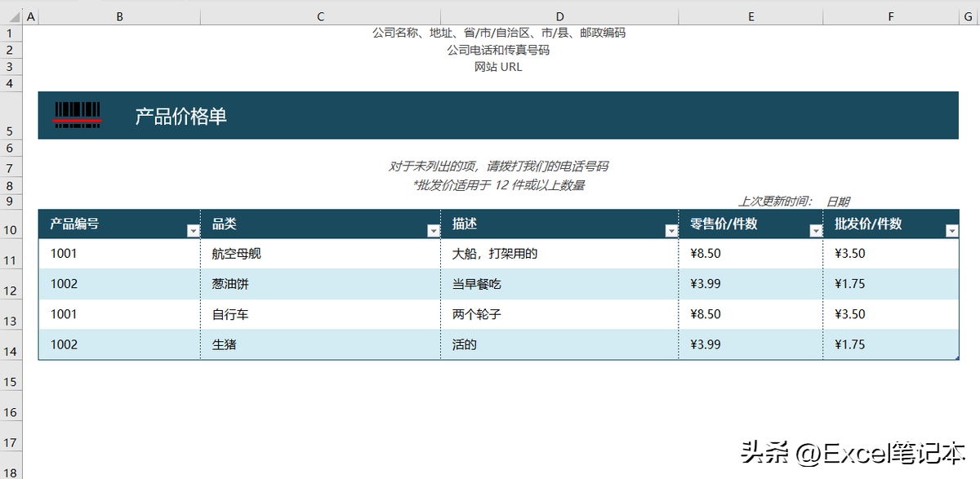This screenshot has height=479, width=980.
Task: Select row 5 header
Action: pos(11,115)
